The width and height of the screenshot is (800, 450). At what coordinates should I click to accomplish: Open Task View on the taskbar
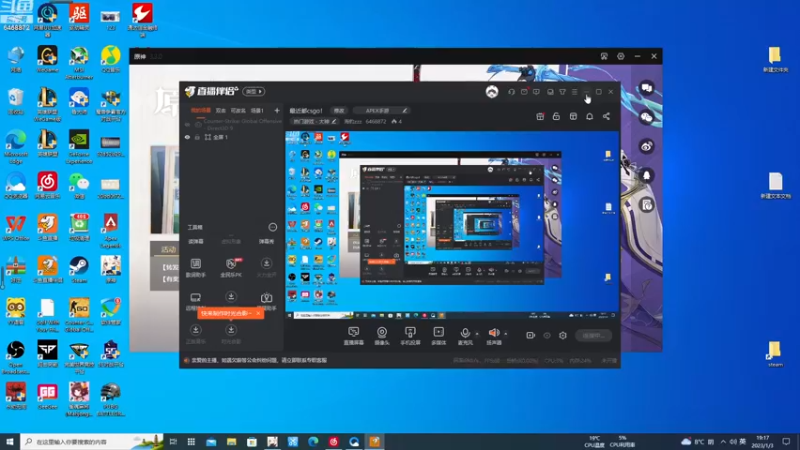[x=173, y=442]
